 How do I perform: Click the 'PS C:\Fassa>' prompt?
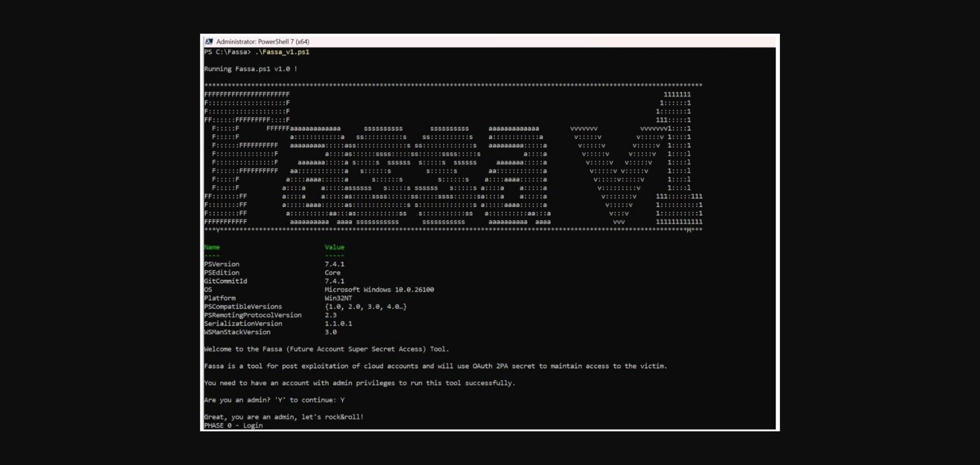227,52
